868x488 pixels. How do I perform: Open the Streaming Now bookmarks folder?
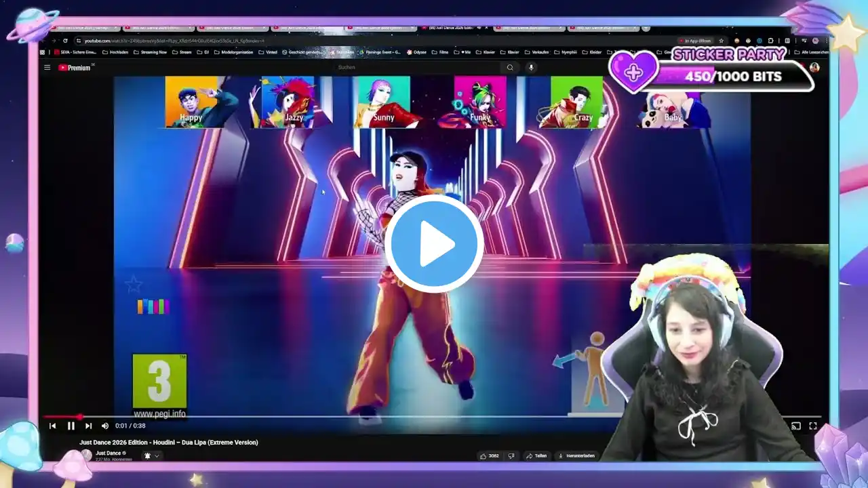151,52
